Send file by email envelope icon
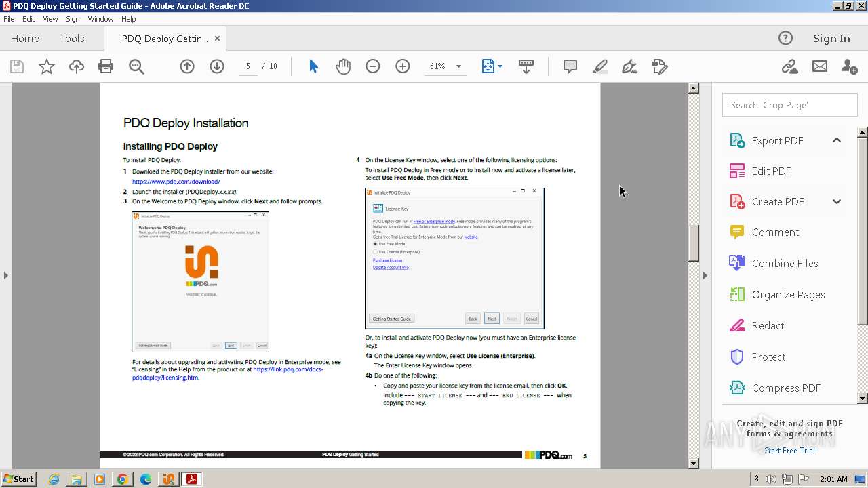Screen dimensions: 868x488 click(820, 66)
